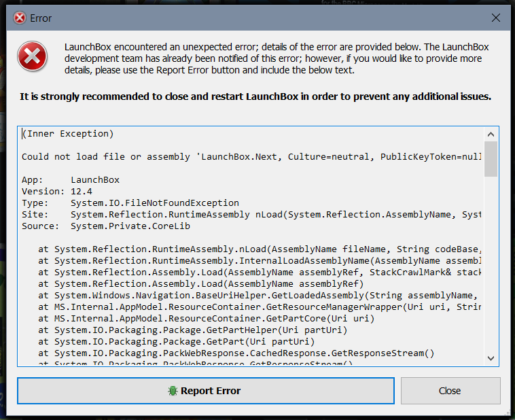Click the CachedResponse.GetResponseStream stack line

tap(236, 353)
